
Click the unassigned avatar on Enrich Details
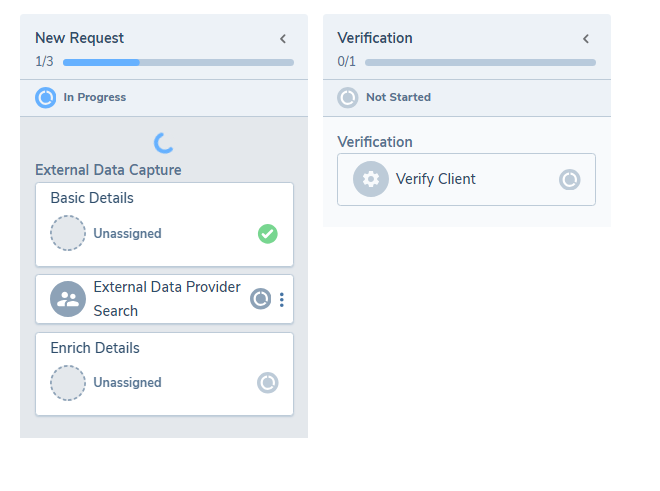point(68,383)
